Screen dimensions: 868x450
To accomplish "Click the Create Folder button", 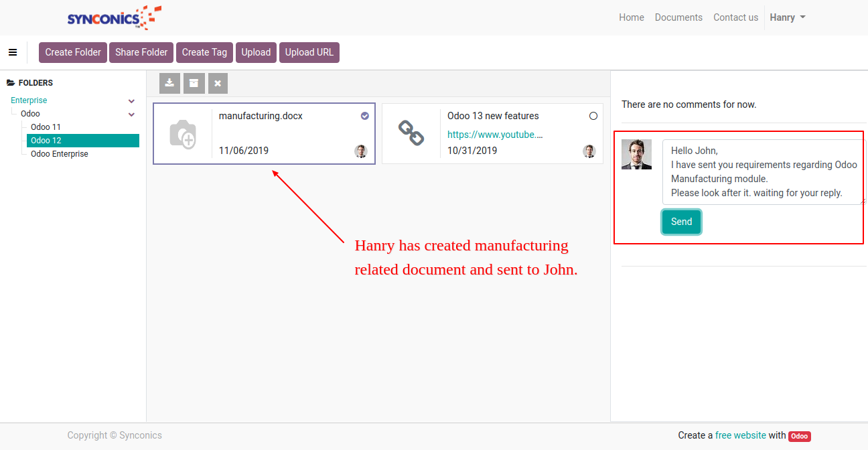I will point(73,52).
